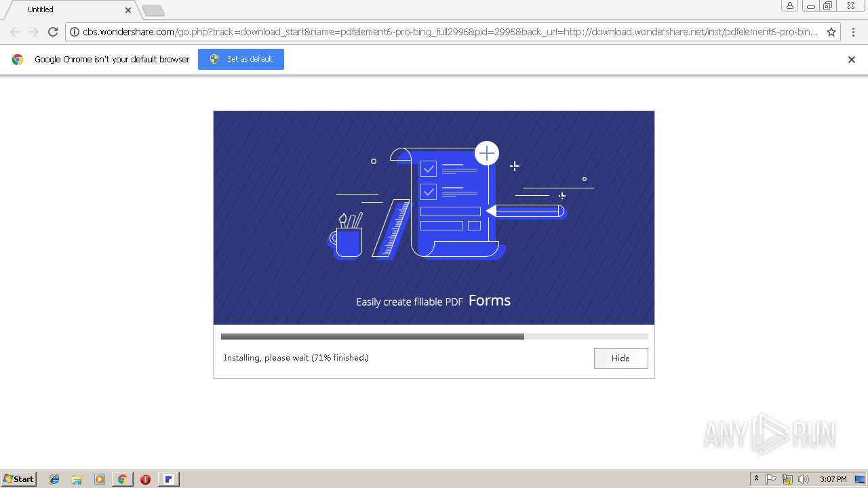Open the Windows Start menu
The width and height of the screenshot is (868, 488).
[19, 479]
